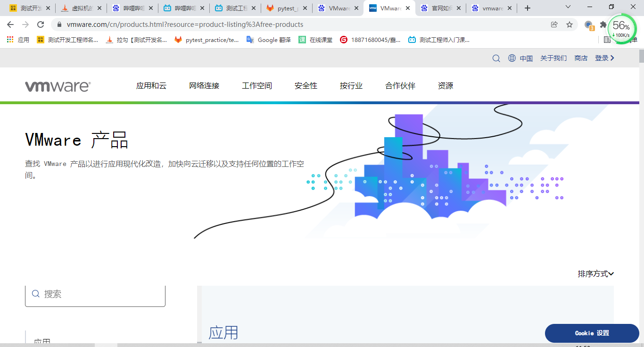Image resolution: width=644 pixels, height=347 pixels.
Task: Click the share page icon in the address bar
Action: 554,25
